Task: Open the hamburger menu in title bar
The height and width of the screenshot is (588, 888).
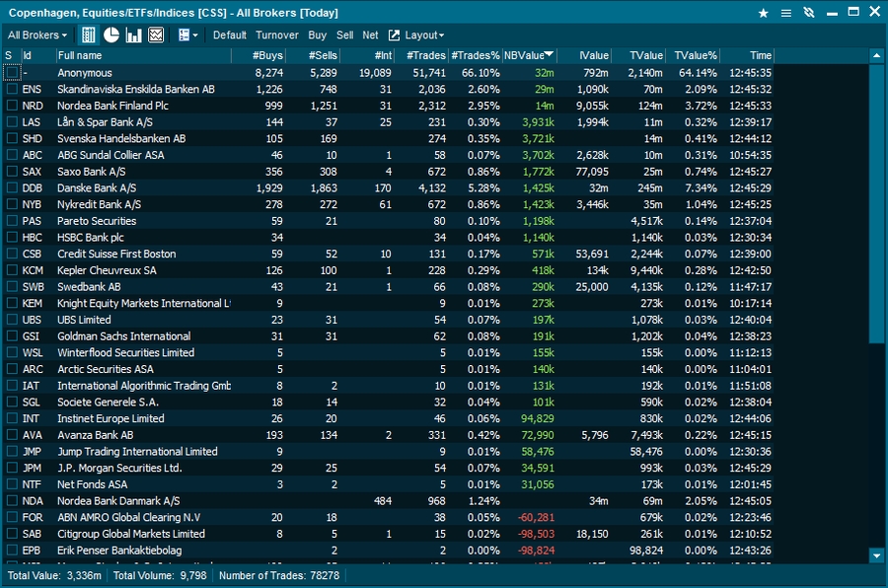Action: coord(786,13)
